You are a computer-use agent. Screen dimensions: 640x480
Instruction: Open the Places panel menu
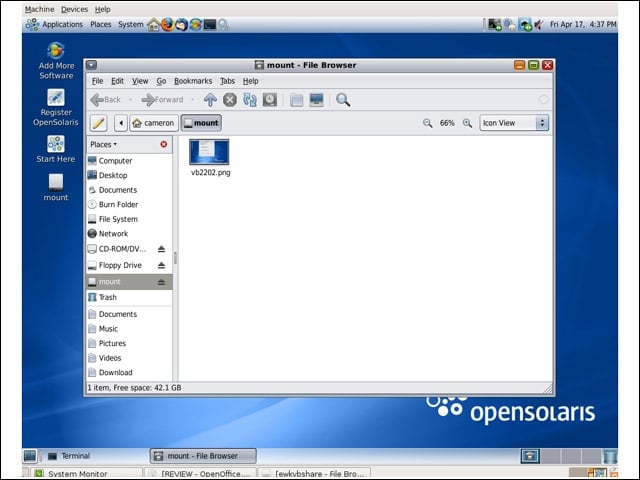point(101,24)
